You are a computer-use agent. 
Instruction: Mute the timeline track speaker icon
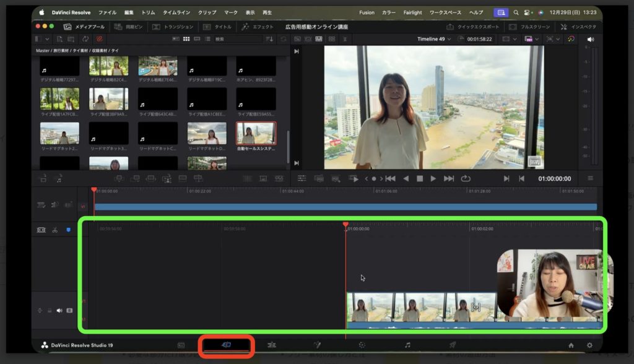59,310
